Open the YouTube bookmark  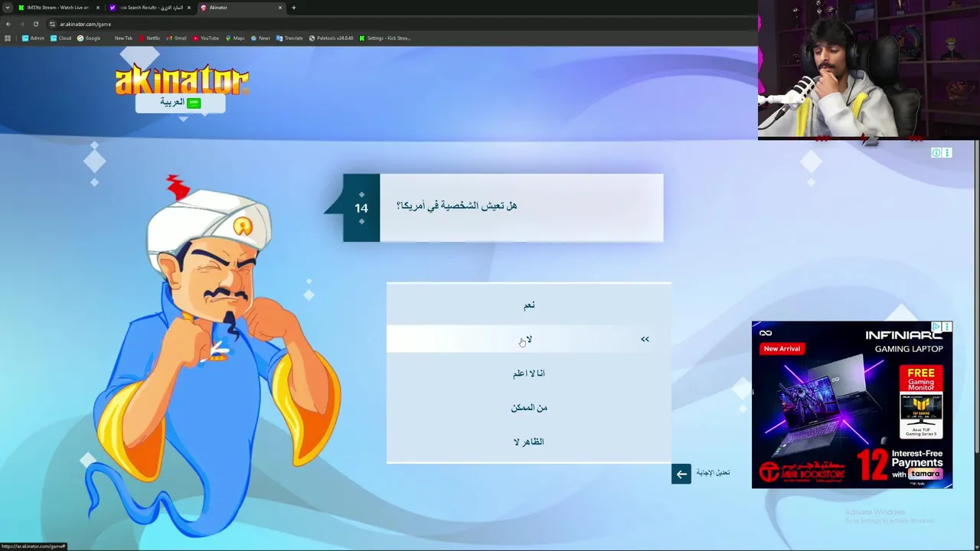(x=206, y=38)
